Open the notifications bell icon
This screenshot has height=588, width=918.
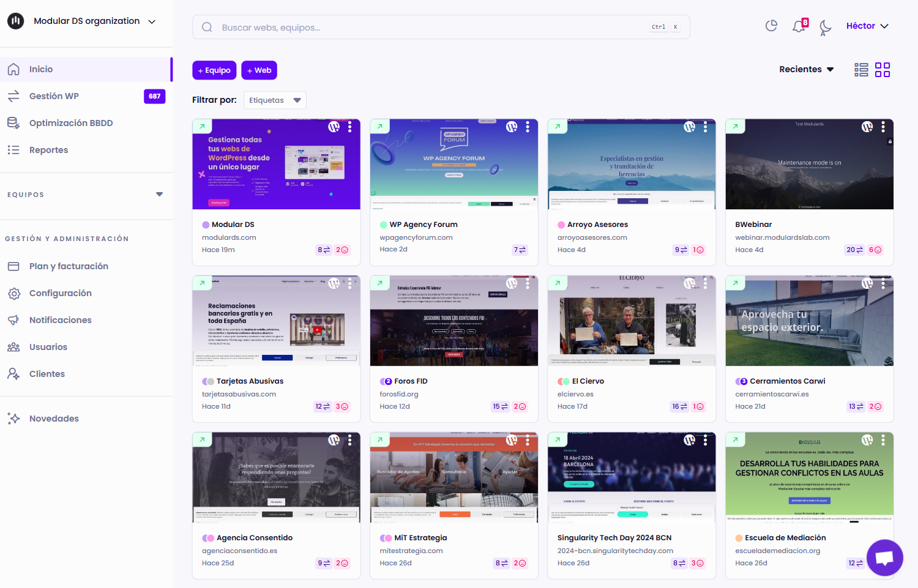(799, 26)
